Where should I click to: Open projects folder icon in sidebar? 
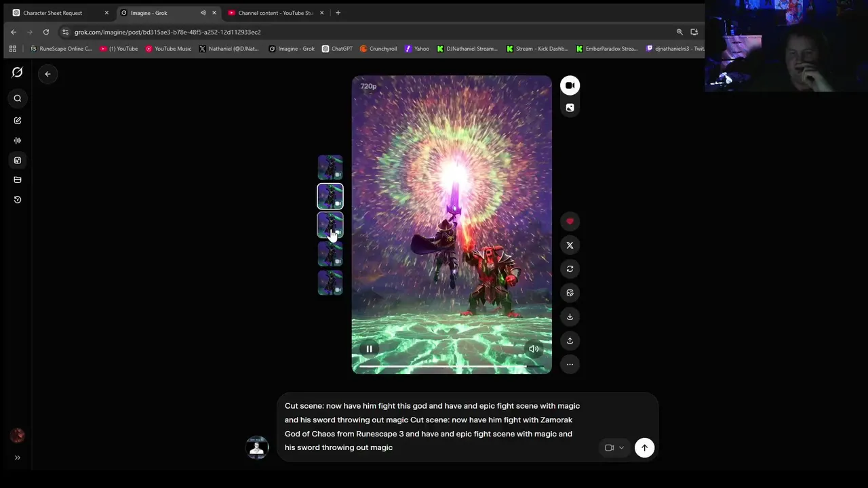tap(18, 180)
